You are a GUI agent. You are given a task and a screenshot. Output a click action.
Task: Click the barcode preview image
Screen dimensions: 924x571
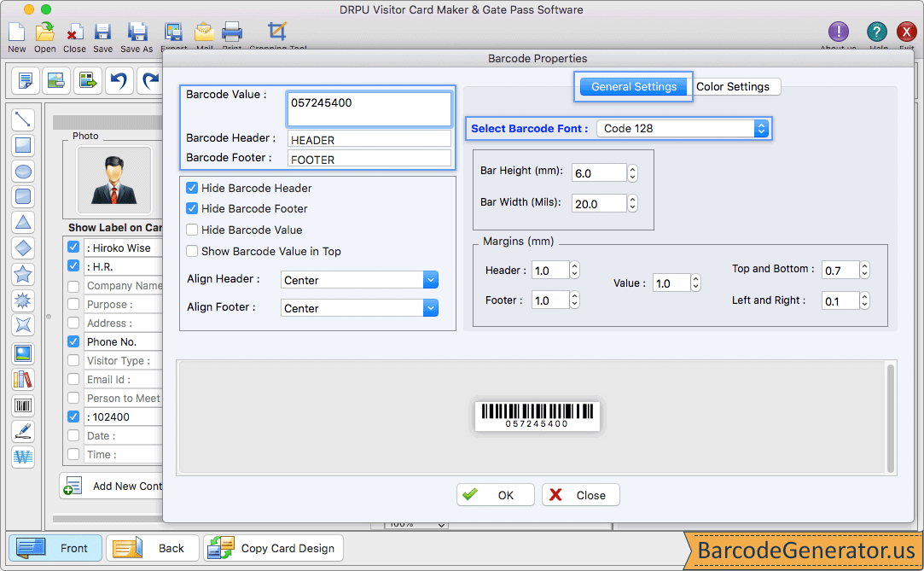pyautogui.click(x=537, y=416)
